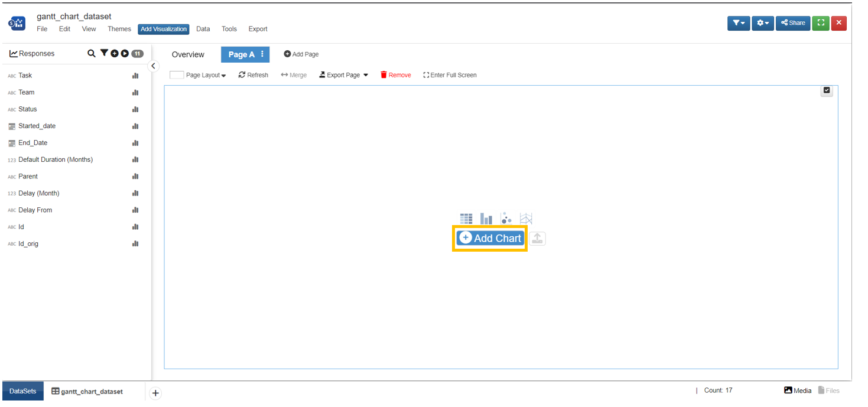Collapse the left Responses sidebar

point(153,66)
